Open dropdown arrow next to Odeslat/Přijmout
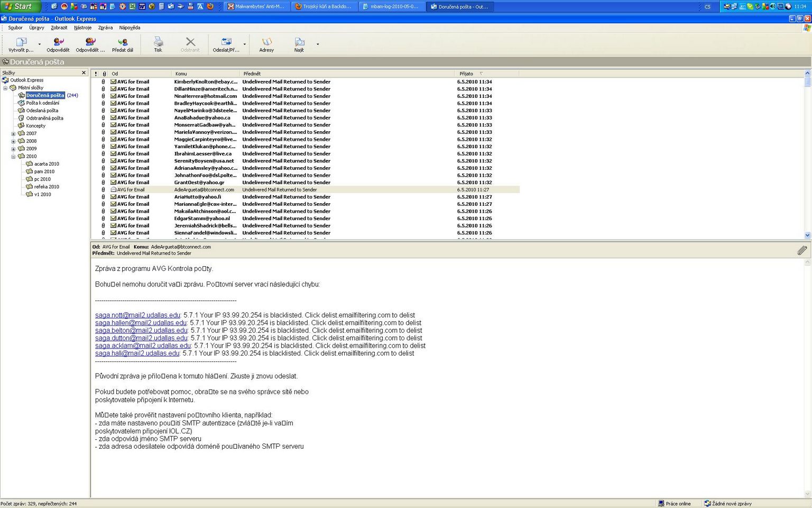The width and height of the screenshot is (812, 508). pos(244,44)
